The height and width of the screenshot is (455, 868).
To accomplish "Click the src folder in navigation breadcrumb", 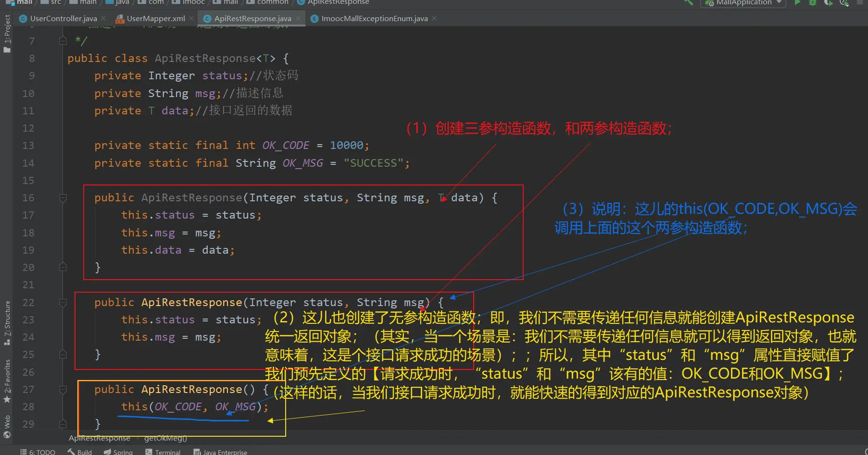I will (x=51, y=2).
